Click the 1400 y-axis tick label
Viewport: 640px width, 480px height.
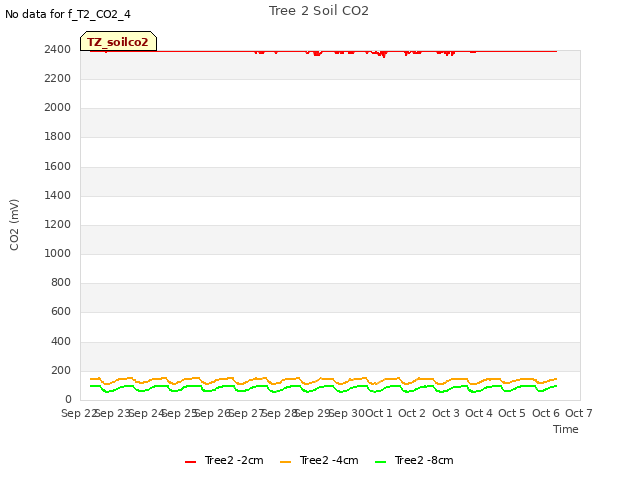click(58, 196)
